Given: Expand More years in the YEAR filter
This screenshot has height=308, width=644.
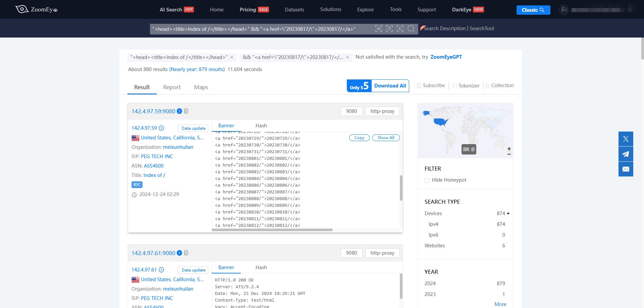Looking at the screenshot, I should point(500,304).
